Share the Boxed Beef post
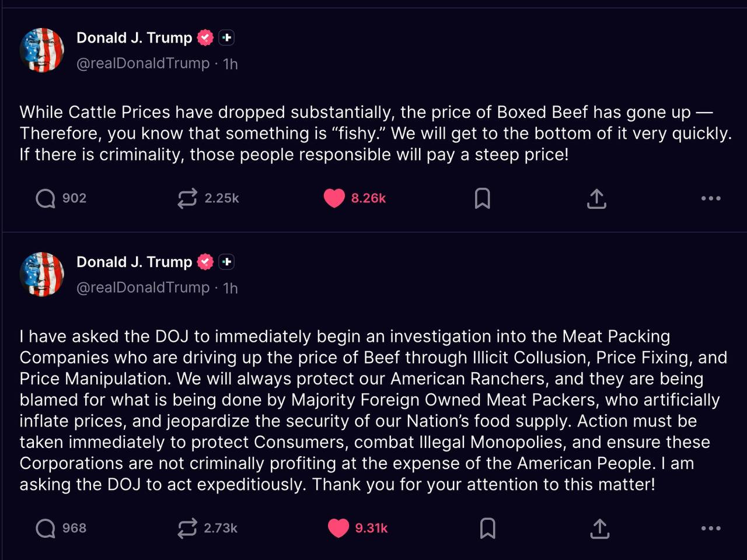Screen dimensions: 747x560 point(596,198)
